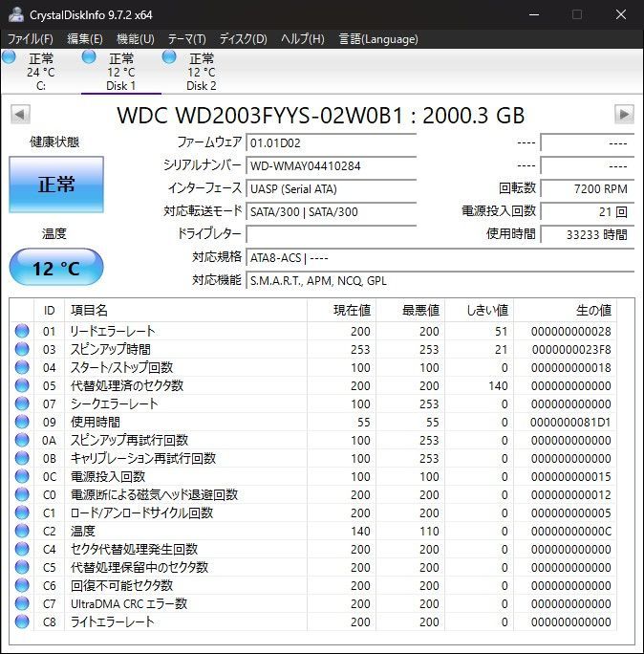Open the 言語(Language) menu
Image resolution: width=644 pixels, height=654 pixels.
point(378,39)
